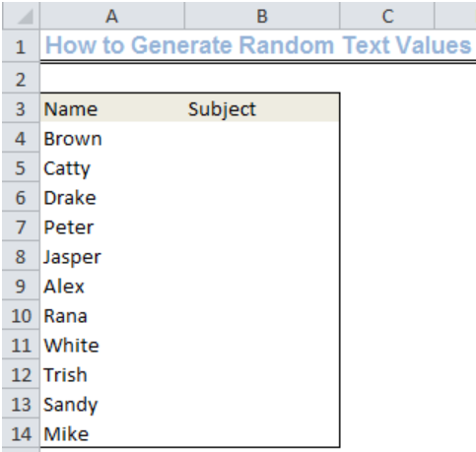476x452 pixels.
Task: Select row 1 header
Action: [x=21, y=46]
